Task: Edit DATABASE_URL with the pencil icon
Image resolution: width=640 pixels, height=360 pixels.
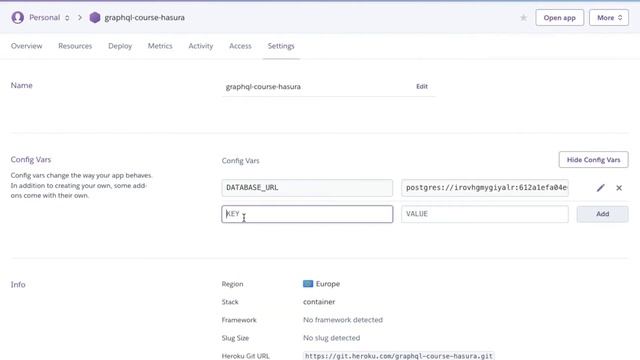Action: coord(600,188)
